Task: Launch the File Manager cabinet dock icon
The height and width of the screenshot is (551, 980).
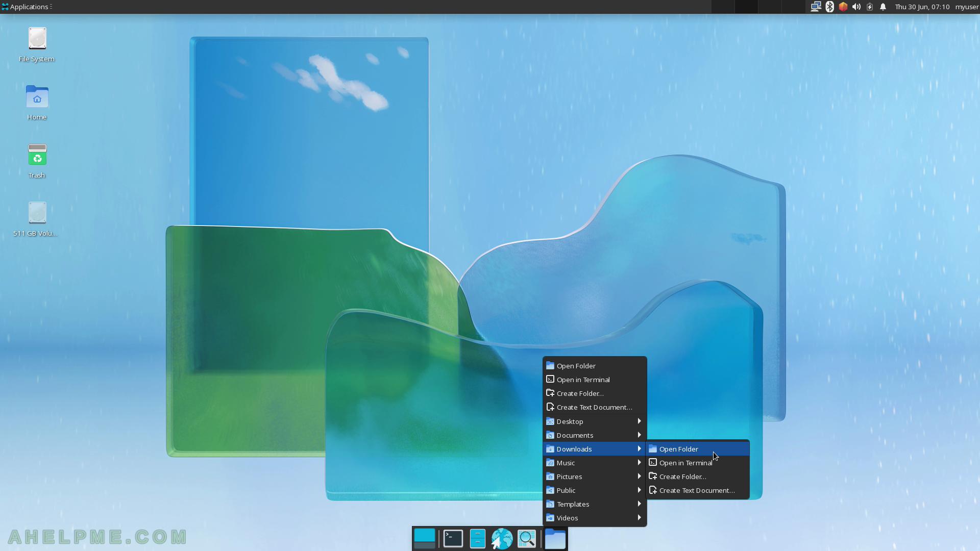Action: pos(478,539)
